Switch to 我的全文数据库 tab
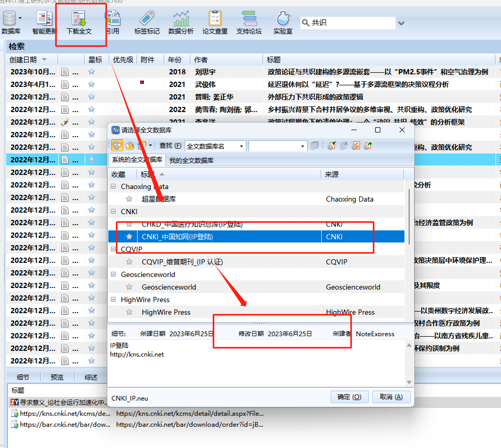Viewport: 501px width, 448px height. [191, 161]
